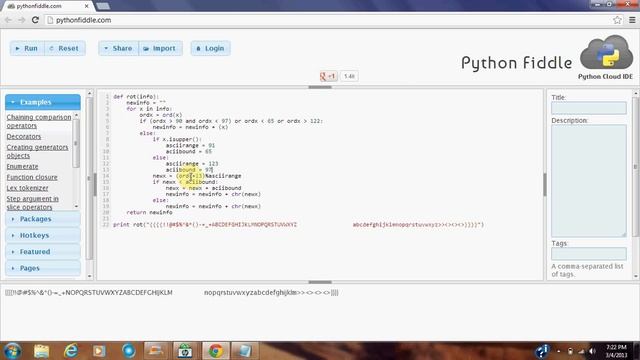Click left sidebar scroll down arrow

point(90,276)
